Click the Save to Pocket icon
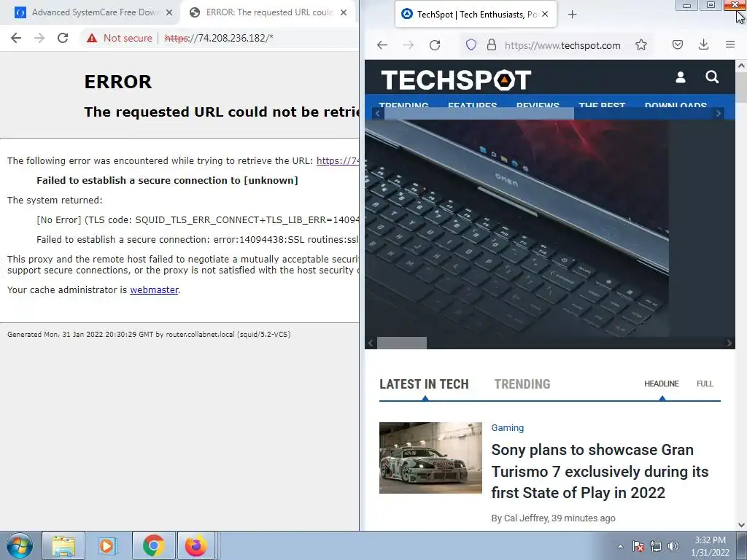The width and height of the screenshot is (747, 560). (x=678, y=44)
